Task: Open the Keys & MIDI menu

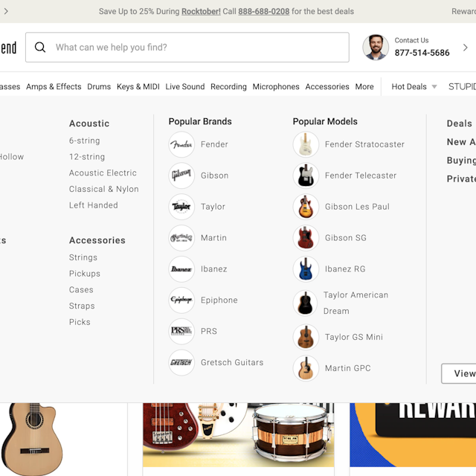Action: tap(138, 86)
